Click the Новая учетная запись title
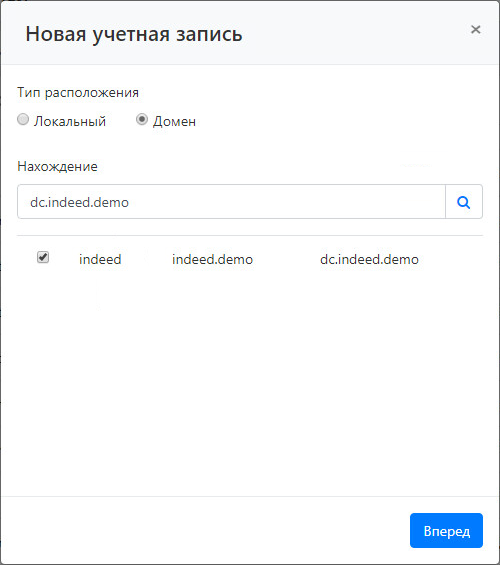This screenshot has width=500, height=565. point(134,34)
